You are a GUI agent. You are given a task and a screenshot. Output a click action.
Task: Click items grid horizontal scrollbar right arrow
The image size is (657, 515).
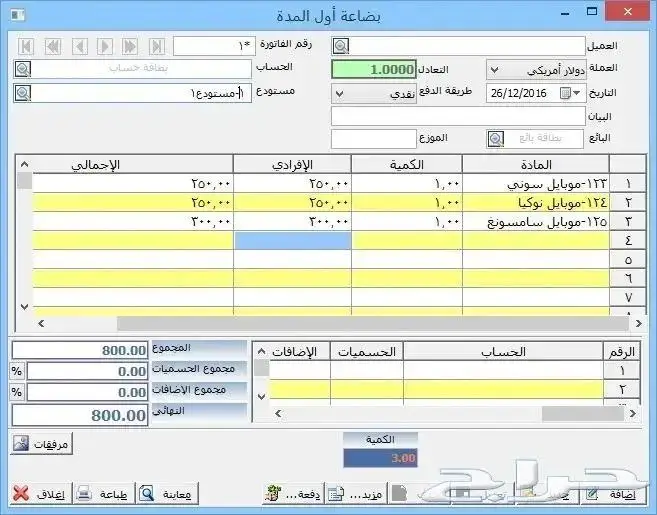click(x=639, y=323)
